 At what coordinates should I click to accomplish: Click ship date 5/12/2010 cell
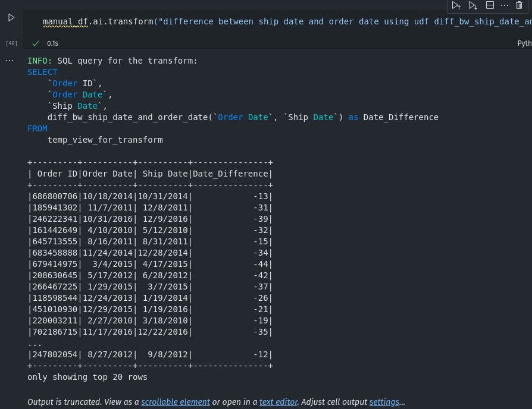[x=165, y=231]
